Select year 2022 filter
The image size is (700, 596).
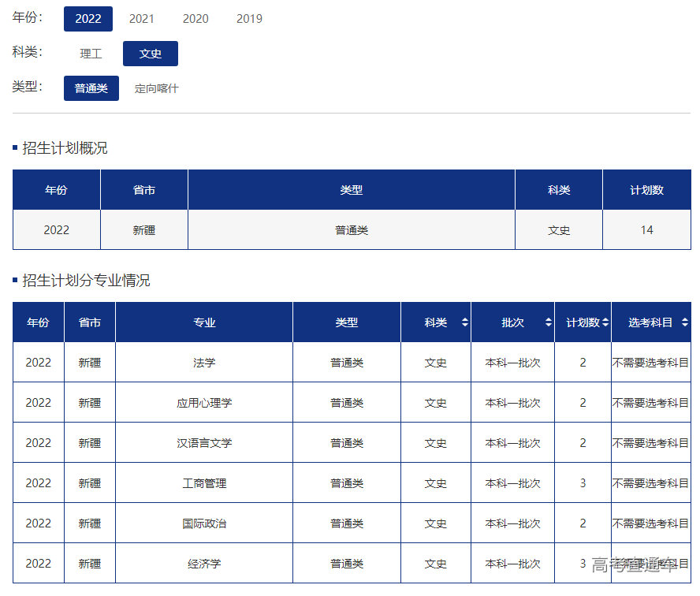coord(88,19)
